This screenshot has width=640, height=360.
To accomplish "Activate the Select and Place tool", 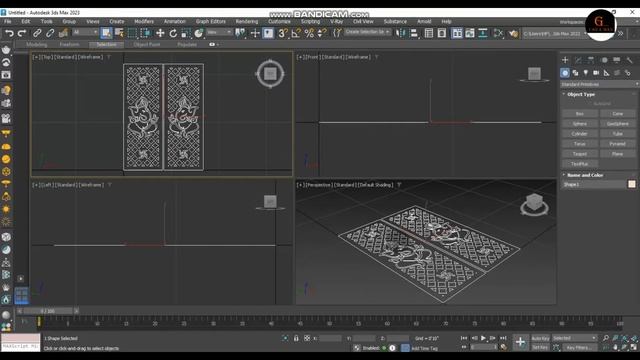I will [x=199, y=33].
